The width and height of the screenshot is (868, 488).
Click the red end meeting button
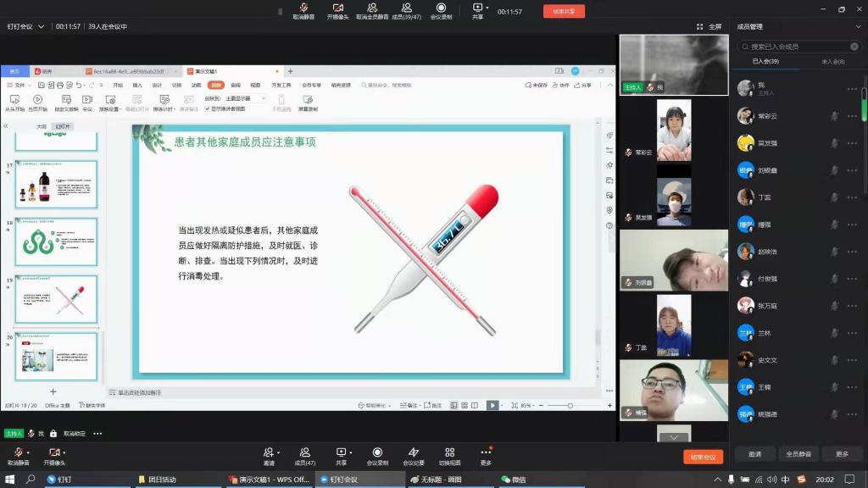click(703, 457)
